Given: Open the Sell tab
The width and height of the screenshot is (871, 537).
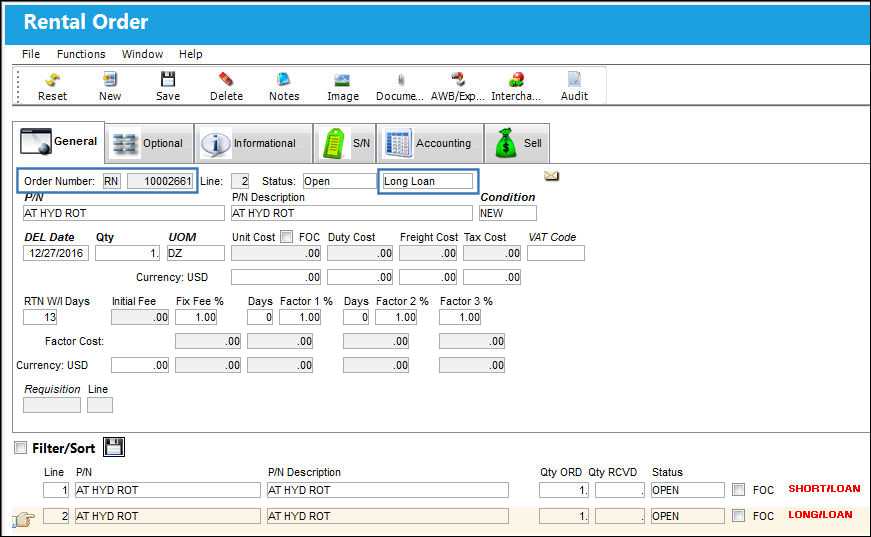Looking at the screenshot, I should coord(517,143).
